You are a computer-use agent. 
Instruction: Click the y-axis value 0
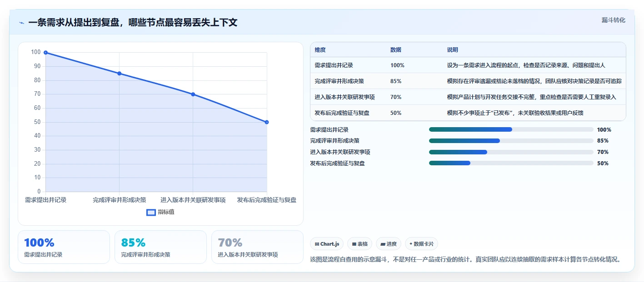pyautogui.click(x=39, y=192)
